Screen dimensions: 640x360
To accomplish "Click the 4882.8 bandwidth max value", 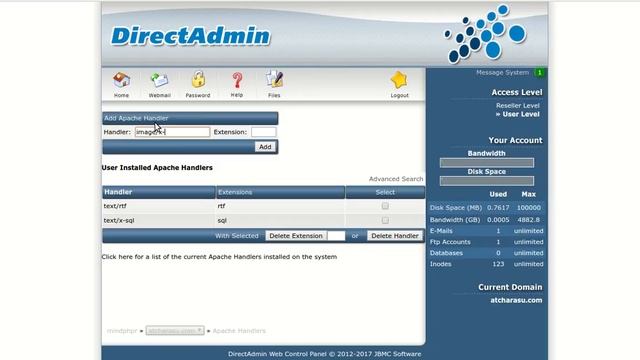I will point(529,220).
